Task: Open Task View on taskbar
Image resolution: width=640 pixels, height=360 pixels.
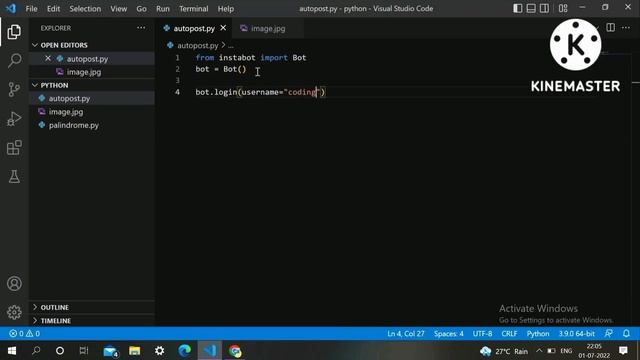Action: pyautogui.click(x=84, y=351)
